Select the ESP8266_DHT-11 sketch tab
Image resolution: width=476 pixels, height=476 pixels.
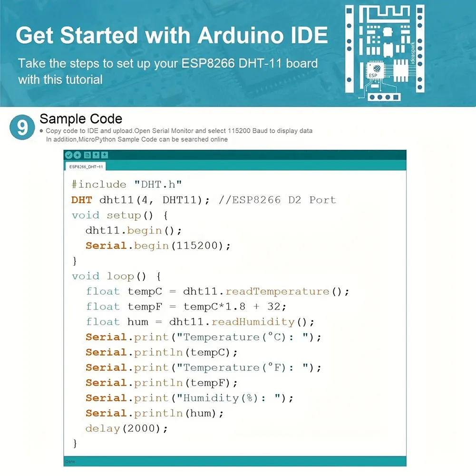pyautogui.click(x=86, y=166)
